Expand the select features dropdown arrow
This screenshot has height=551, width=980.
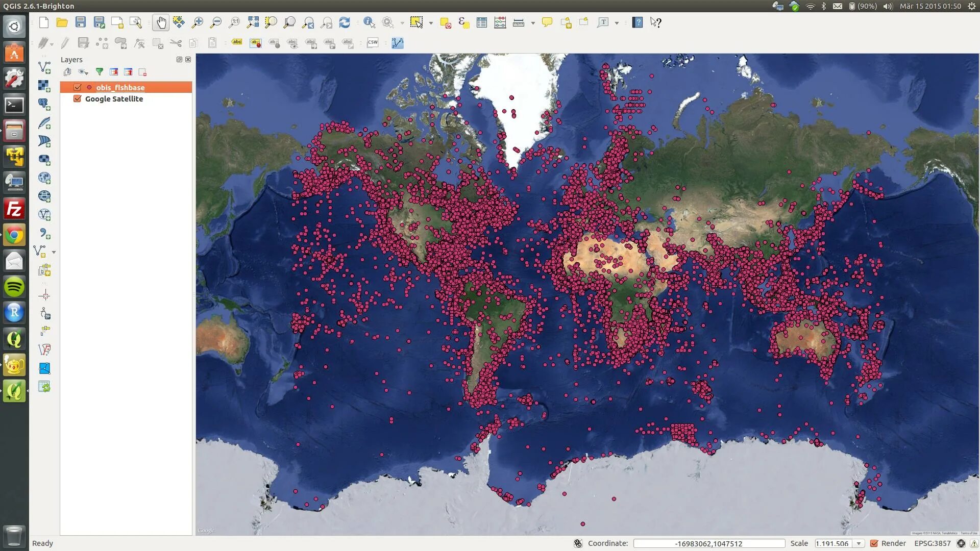(x=431, y=23)
